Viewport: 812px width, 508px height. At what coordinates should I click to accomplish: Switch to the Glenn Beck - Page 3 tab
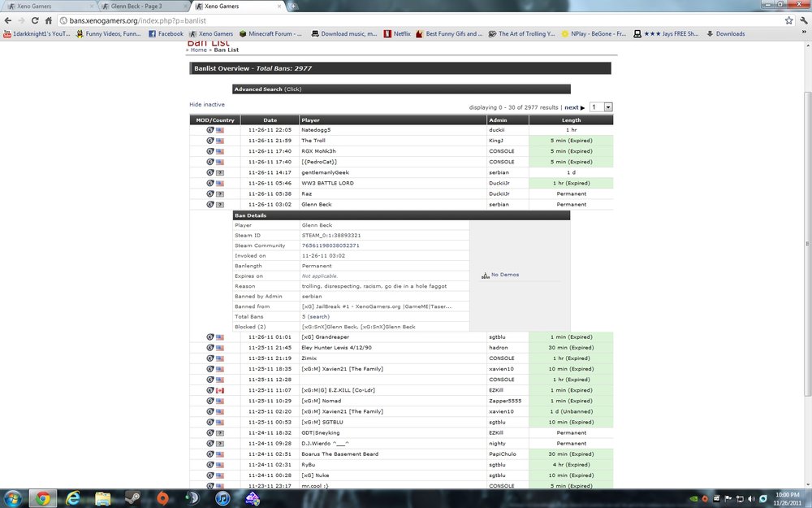point(144,7)
